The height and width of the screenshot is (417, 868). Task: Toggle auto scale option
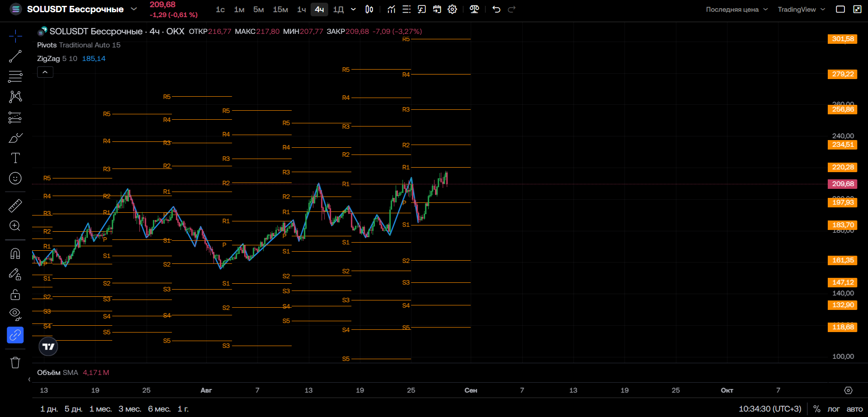point(854,409)
